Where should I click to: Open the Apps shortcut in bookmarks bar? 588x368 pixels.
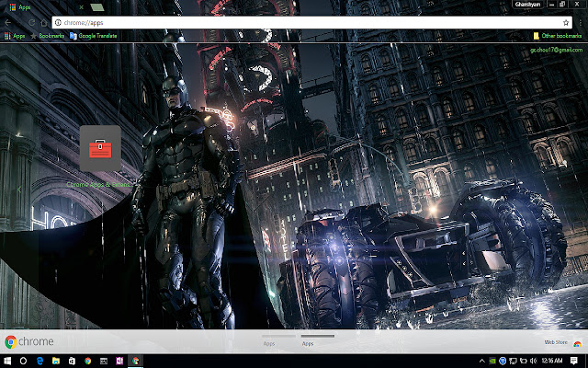click(x=14, y=36)
